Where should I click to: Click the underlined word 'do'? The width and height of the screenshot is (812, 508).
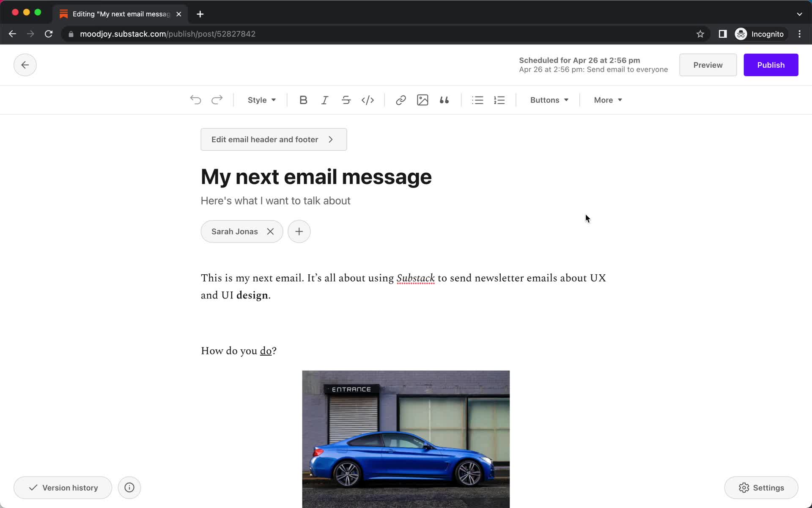coord(266,351)
